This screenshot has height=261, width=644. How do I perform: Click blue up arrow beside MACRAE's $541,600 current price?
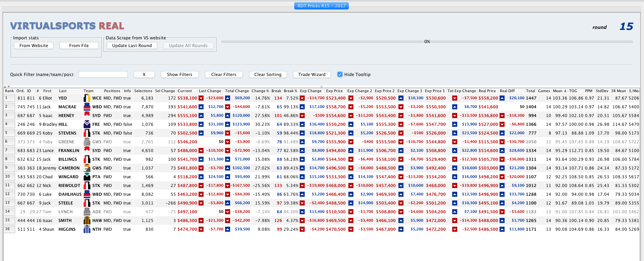[x=201, y=107]
